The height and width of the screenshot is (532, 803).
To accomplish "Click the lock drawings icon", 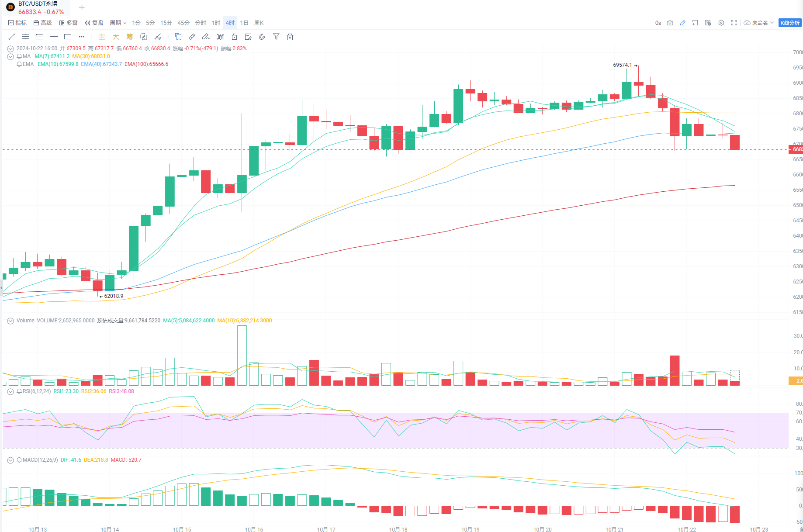I will click(234, 37).
